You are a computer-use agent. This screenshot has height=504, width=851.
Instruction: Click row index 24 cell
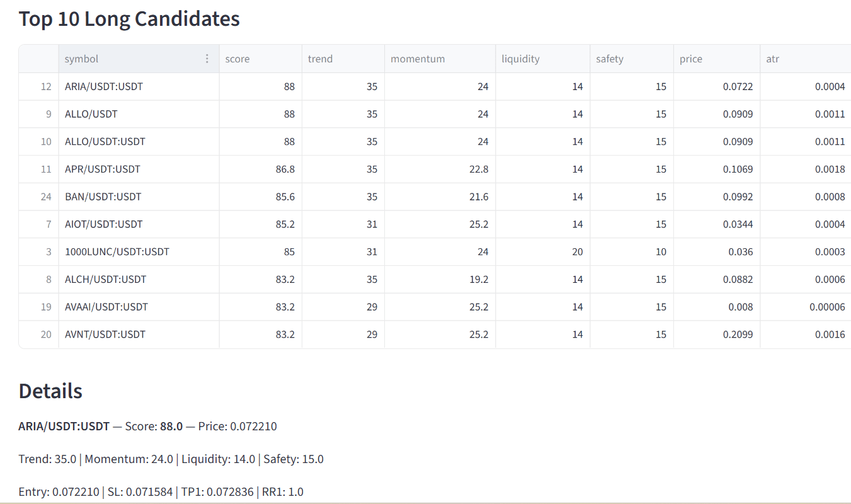(39, 197)
